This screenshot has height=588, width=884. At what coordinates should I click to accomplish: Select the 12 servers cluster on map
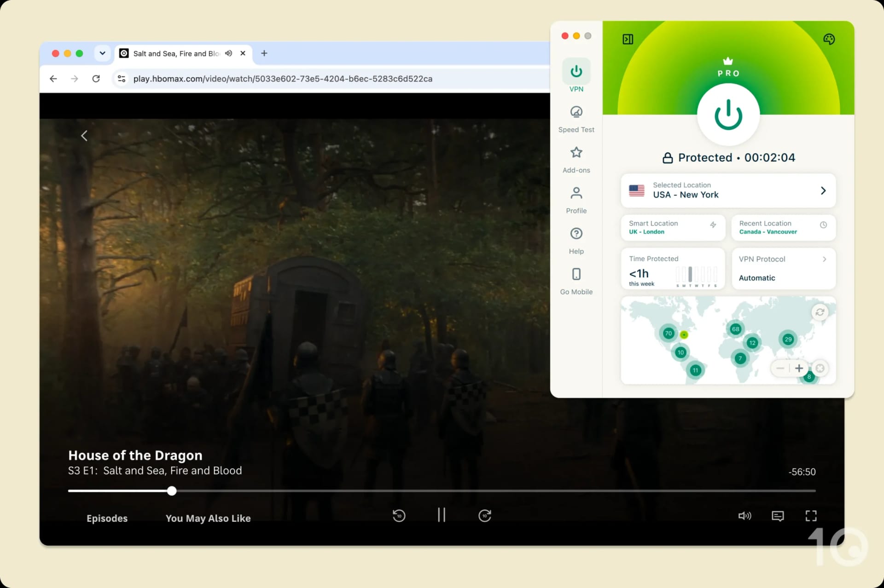(752, 343)
